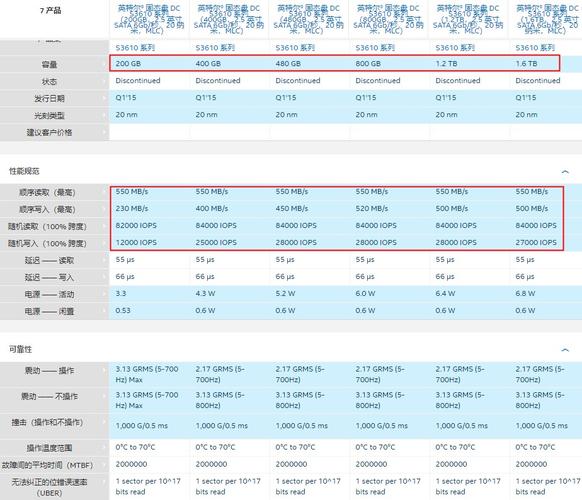Select the 顺序读取（最高）row label
Viewport: 582px width, 500px height.
[47, 193]
